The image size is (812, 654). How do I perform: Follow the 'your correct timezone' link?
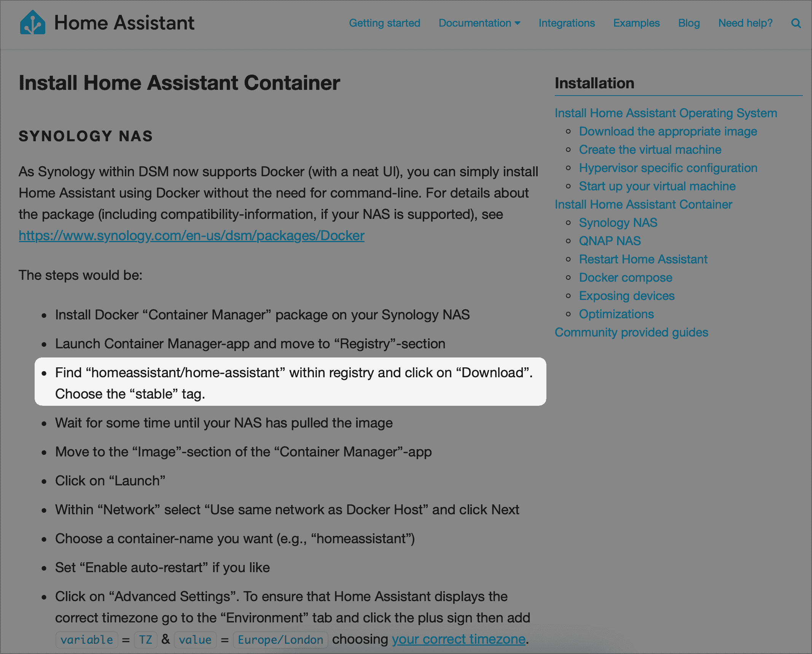(459, 639)
